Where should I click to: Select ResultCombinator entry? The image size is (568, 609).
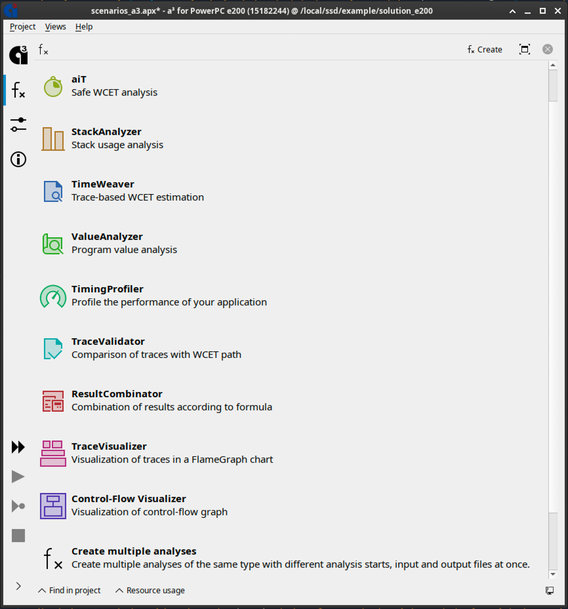(291, 401)
